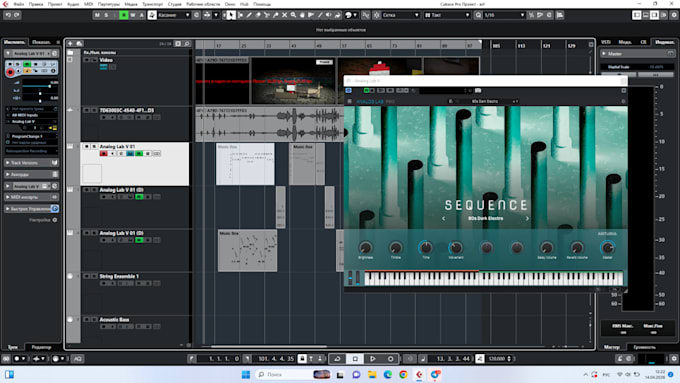
Task: Click the Add Track plus icon
Action: point(70,43)
